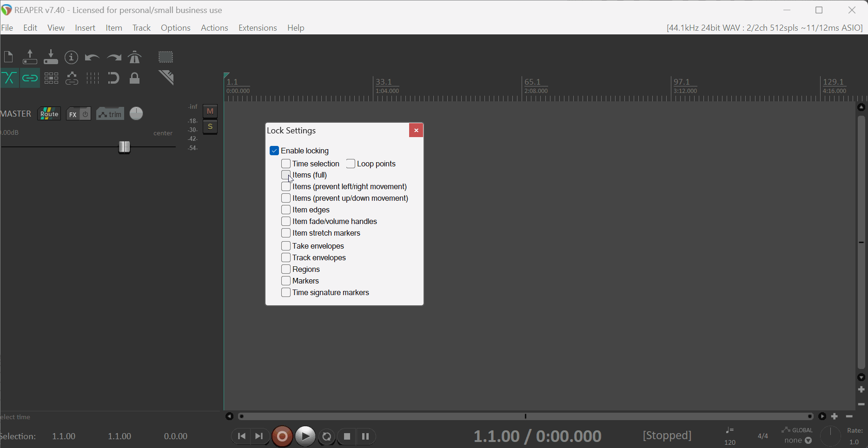Toggle the metronome icon
Screen dimensions: 868x448
tap(135, 57)
